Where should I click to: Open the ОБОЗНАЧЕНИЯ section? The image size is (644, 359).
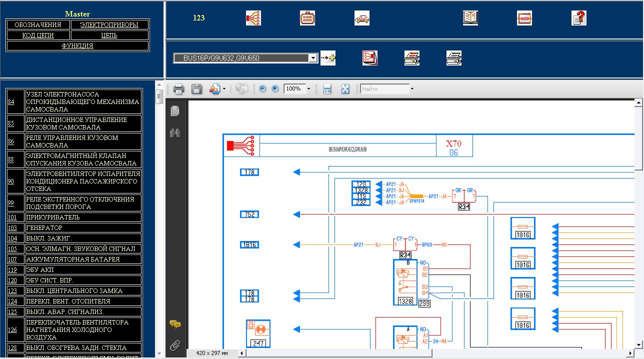coord(38,24)
